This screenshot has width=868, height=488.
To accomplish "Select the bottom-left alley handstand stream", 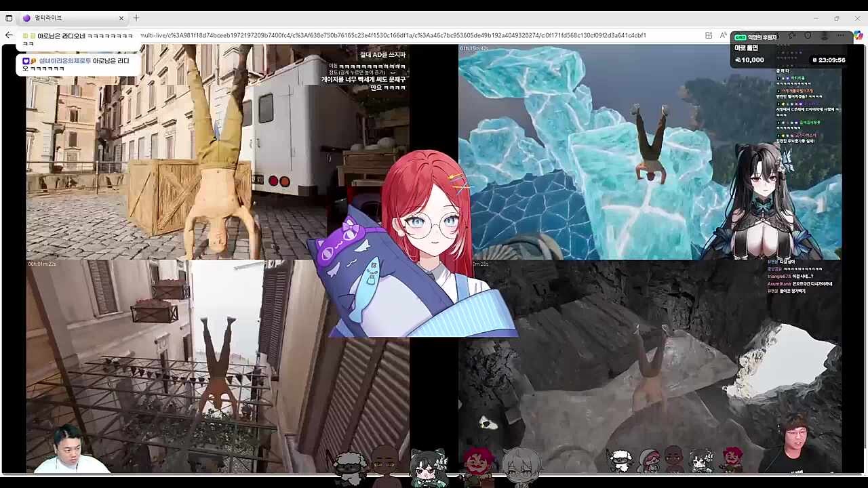I will point(218,366).
